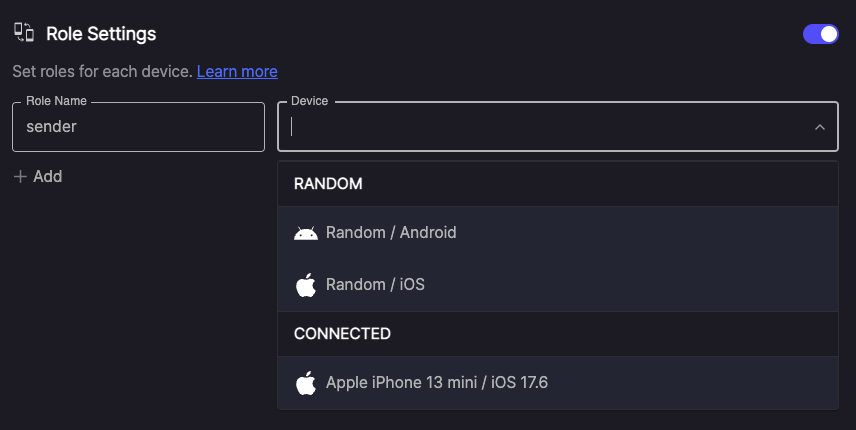
Task: Choose Apple iPhone 13 mini / iOS 17.6
Action: (558, 383)
